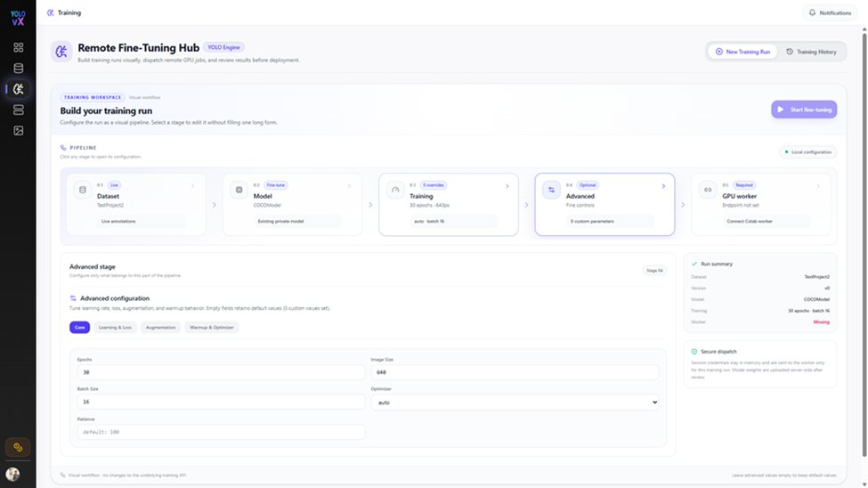This screenshot has height=488, width=868.
Task: Click the Batch Size input field
Action: tap(221, 402)
